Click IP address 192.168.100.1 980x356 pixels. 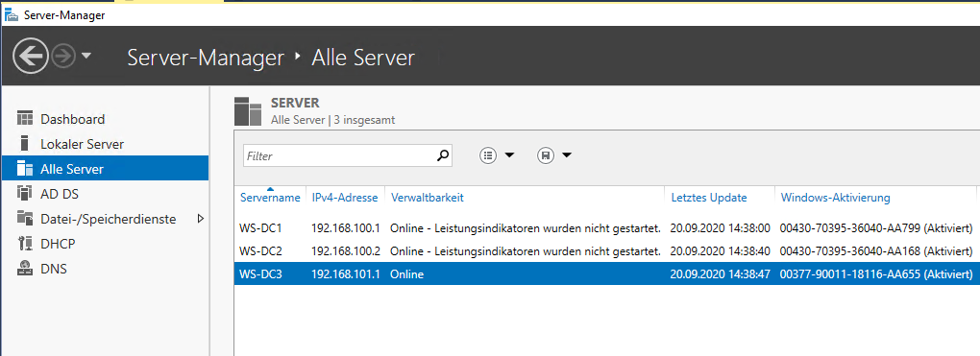coord(346,228)
